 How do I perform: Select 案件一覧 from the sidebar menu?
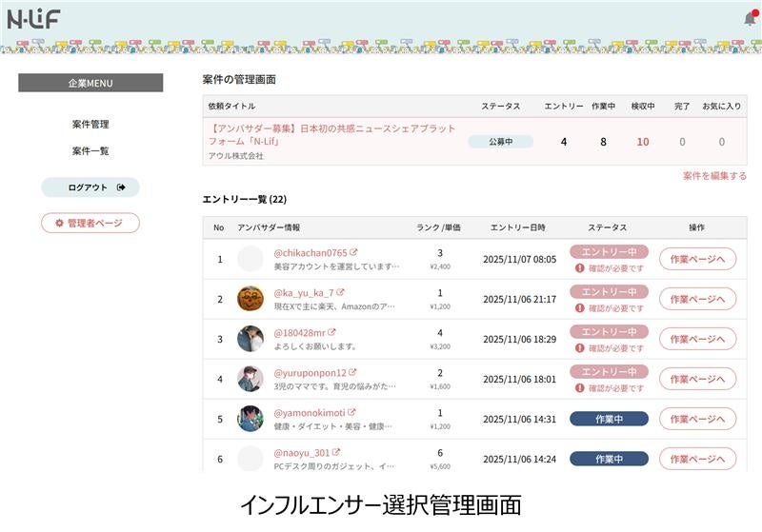90,151
